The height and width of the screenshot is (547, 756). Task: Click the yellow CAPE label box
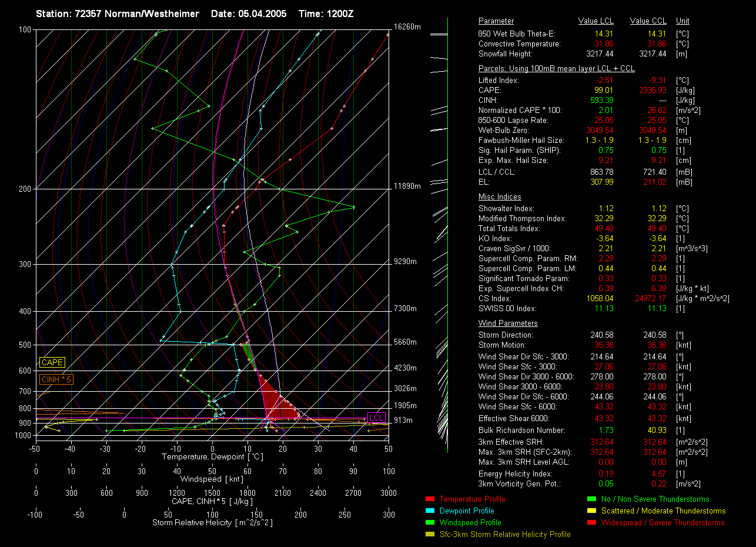(x=52, y=363)
